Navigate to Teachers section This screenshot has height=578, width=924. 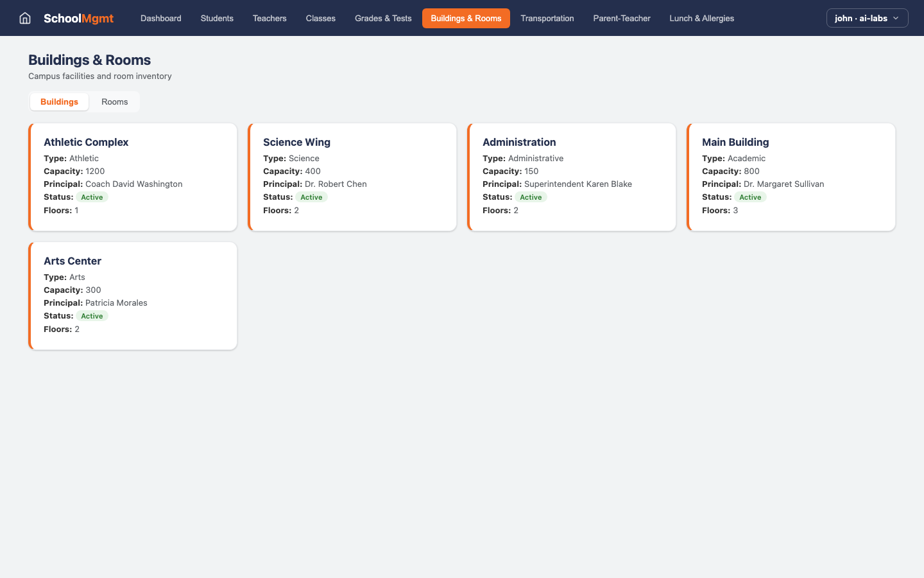tap(269, 18)
